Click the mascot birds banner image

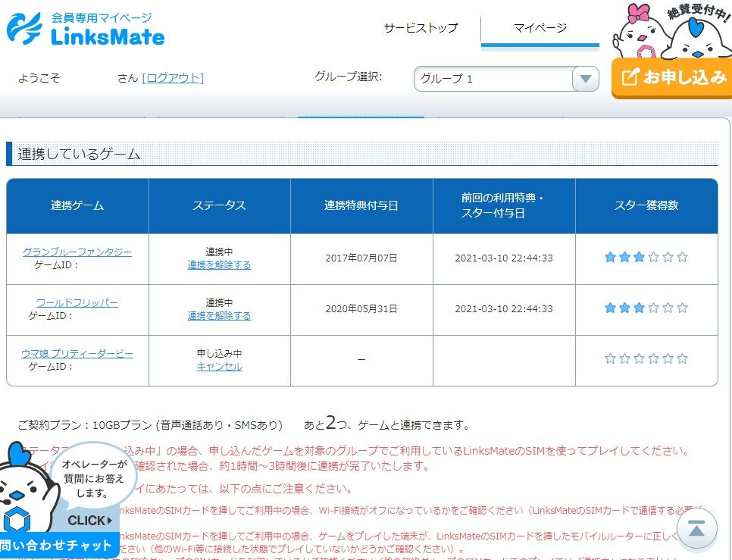click(x=672, y=30)
